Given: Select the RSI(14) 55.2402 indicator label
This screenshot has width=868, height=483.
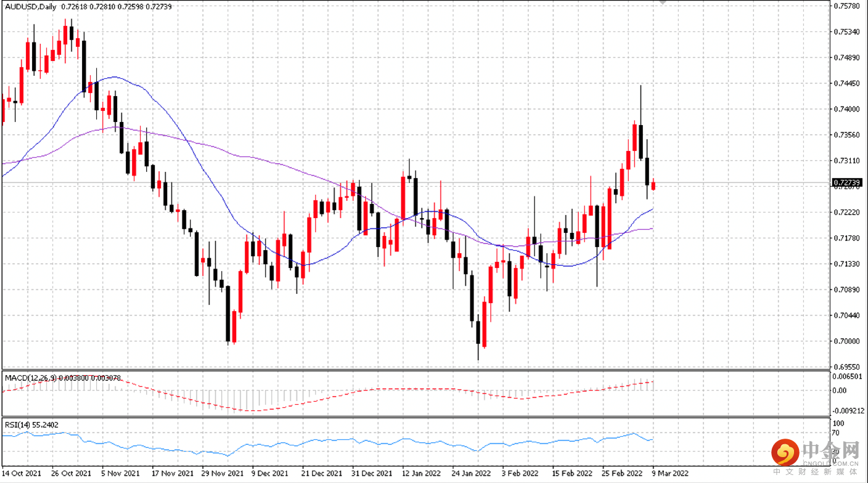Looking at the screenshot, I should click(31, 424).
